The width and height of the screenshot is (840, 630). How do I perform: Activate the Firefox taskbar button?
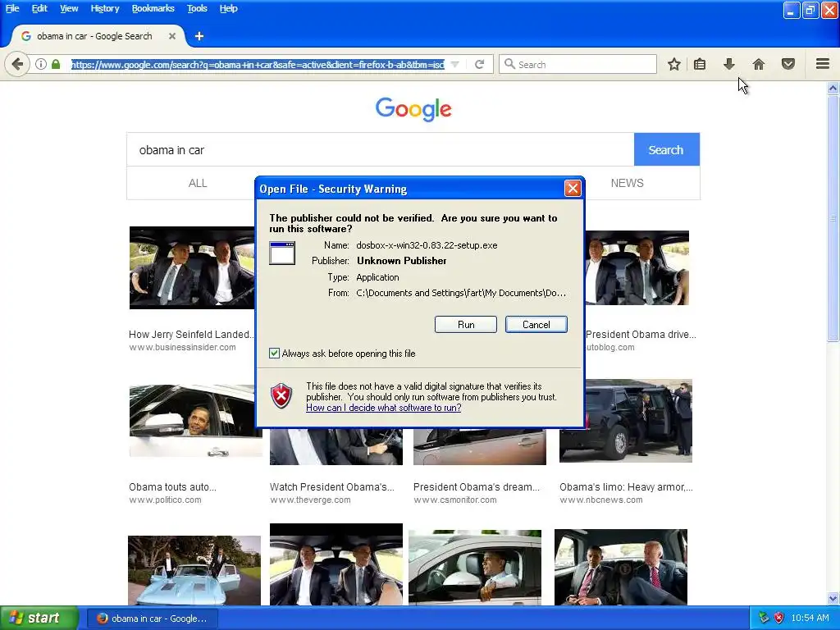(152, 619)
